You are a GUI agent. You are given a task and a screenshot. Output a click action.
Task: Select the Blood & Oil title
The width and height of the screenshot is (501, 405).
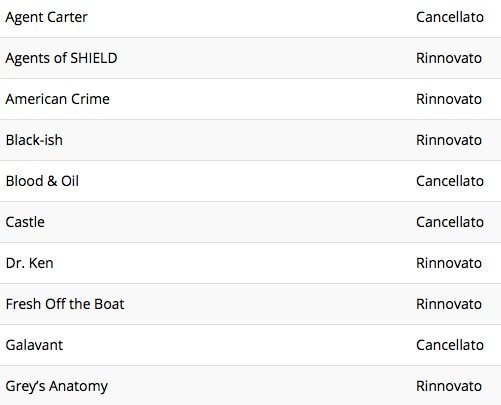(42, 181)
